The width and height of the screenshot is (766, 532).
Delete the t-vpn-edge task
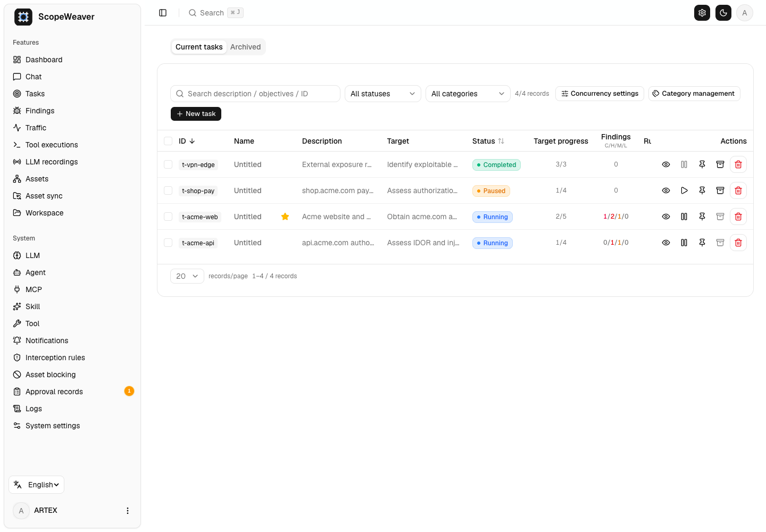point(738,164)
